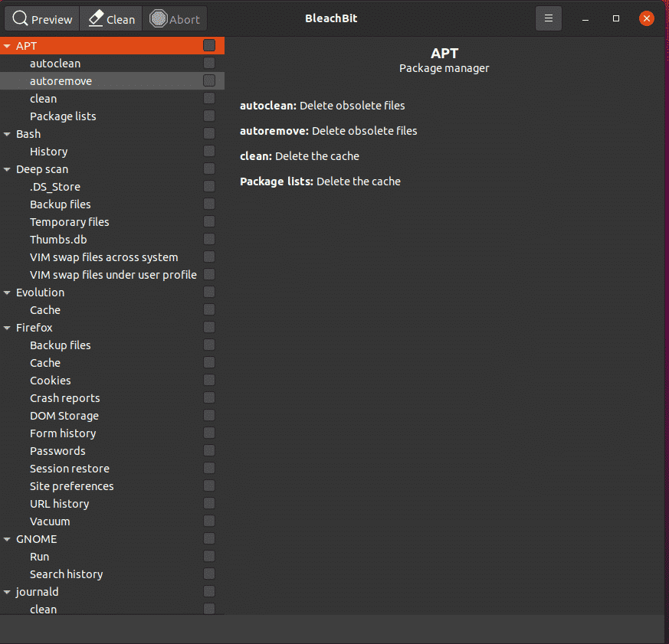Select the URL history row
This screenshot has height=644, width=669.
[x=112, y=503]
